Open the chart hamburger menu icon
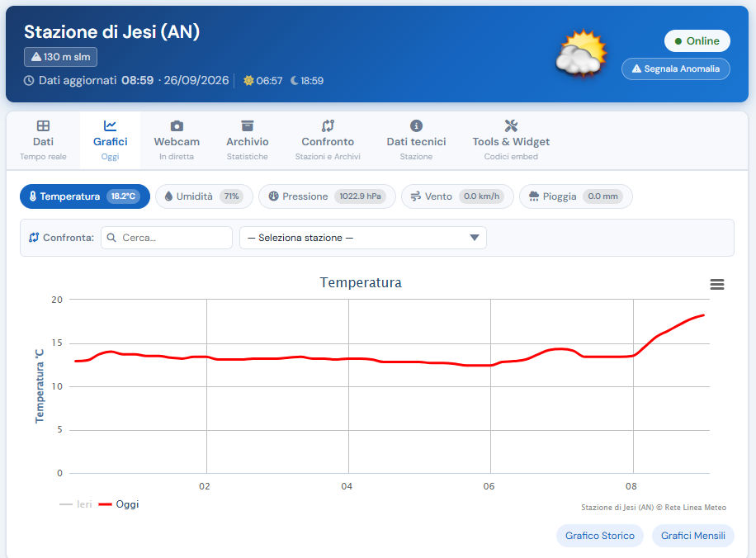Viewport: 756px width, 558px height. point(717,284)
